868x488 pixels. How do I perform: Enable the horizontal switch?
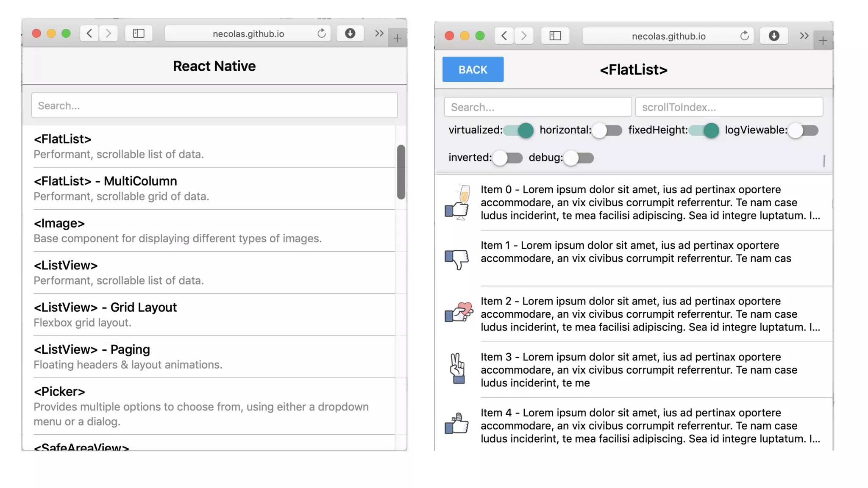tap(607, 130)
